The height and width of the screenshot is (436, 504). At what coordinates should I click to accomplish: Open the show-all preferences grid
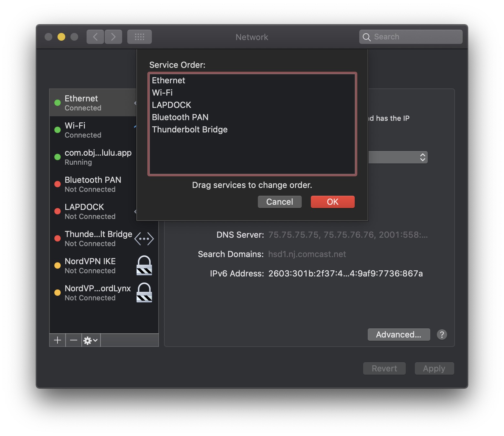(x=140, y=37)
